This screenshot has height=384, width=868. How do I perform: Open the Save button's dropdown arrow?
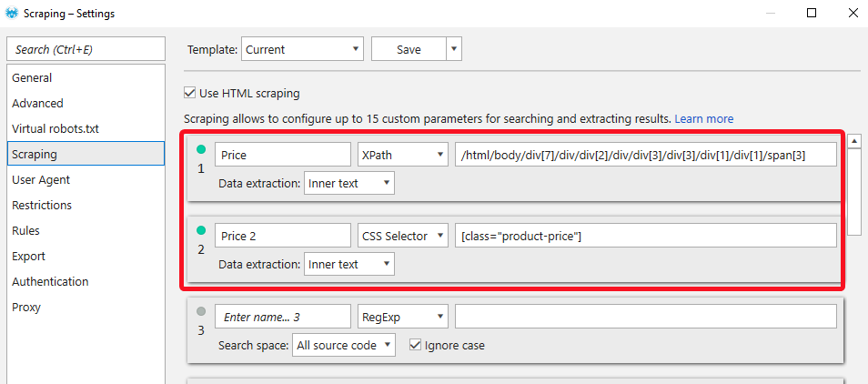coord(454,49)
